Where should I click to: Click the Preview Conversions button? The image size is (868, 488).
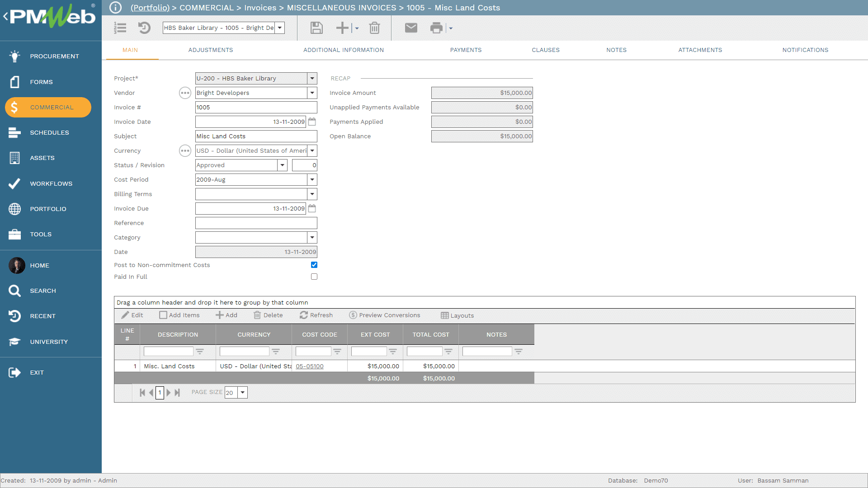(x=386, y=315)
